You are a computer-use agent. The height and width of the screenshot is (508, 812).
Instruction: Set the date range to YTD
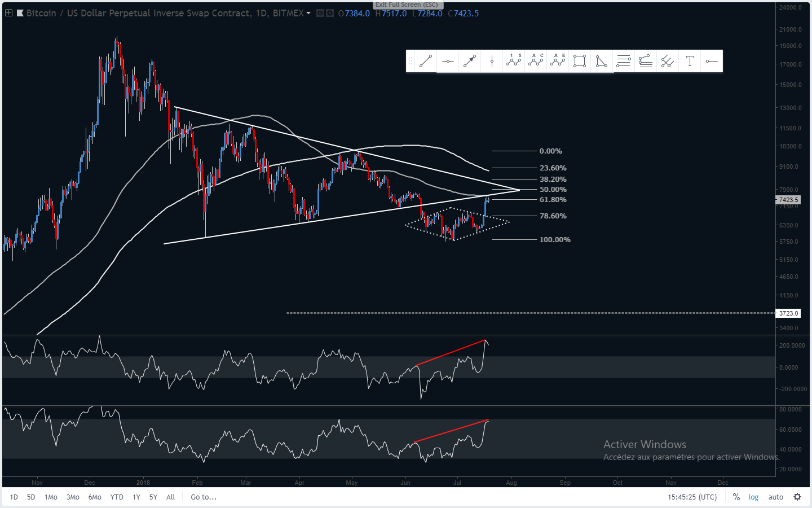pos(117,497)
